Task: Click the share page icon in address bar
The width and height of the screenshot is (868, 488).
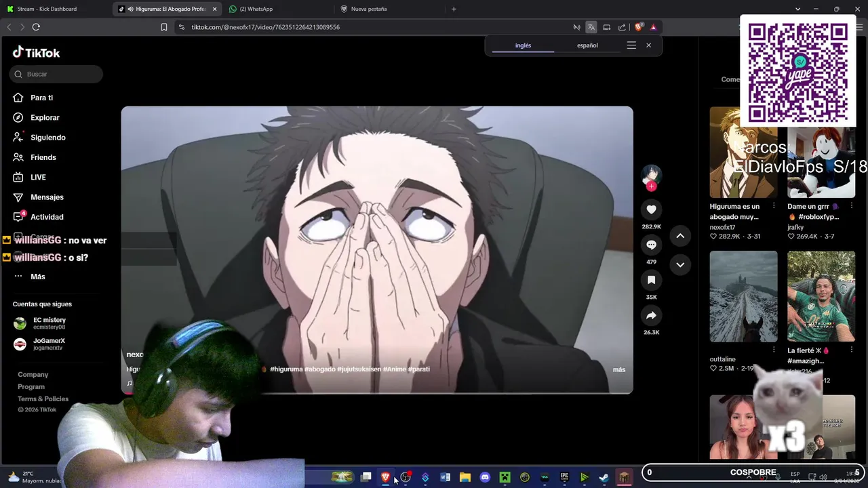Action: (622, 27)
